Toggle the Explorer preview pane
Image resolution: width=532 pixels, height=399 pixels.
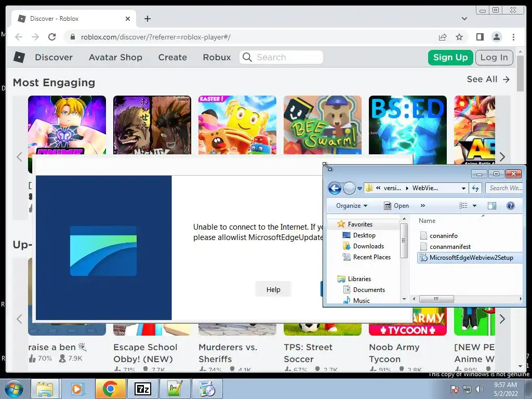(492, 206)
